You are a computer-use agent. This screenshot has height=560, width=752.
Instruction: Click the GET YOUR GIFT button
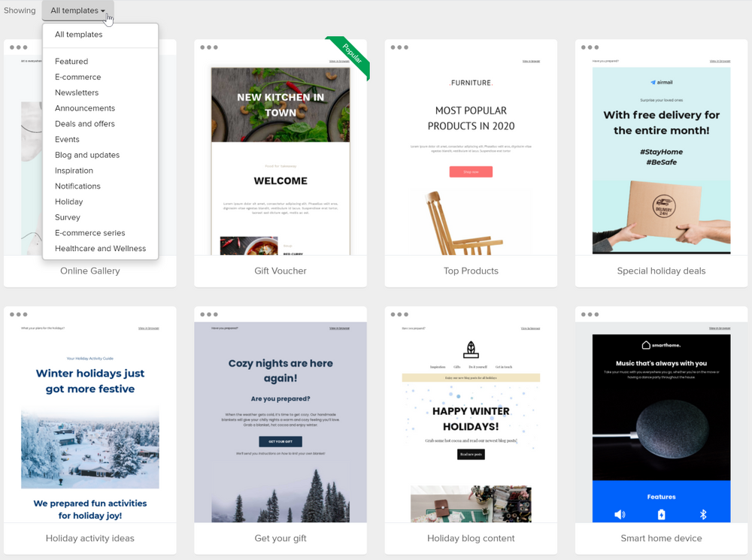coord(280,442)
